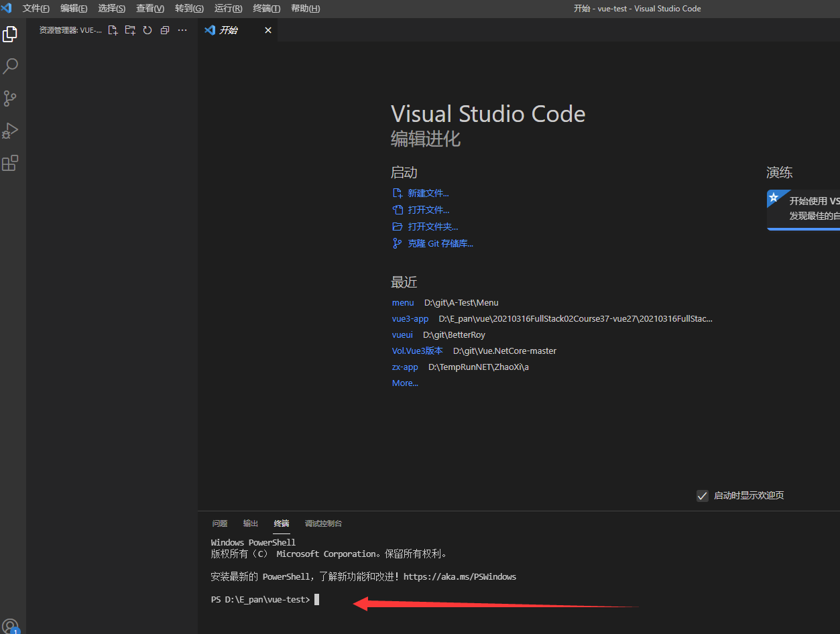Open the vue3-app recent project

pyautogui.click(x=410, y=318)
